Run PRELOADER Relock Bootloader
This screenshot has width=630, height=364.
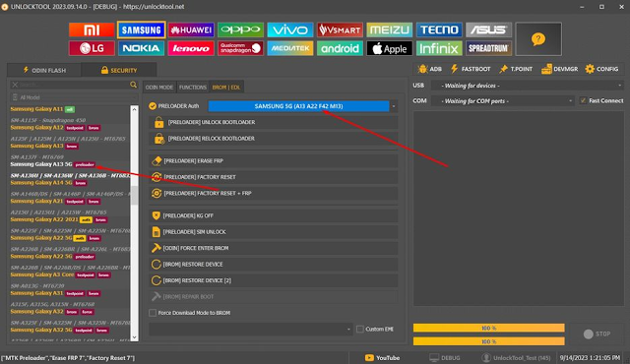point(274,139)
